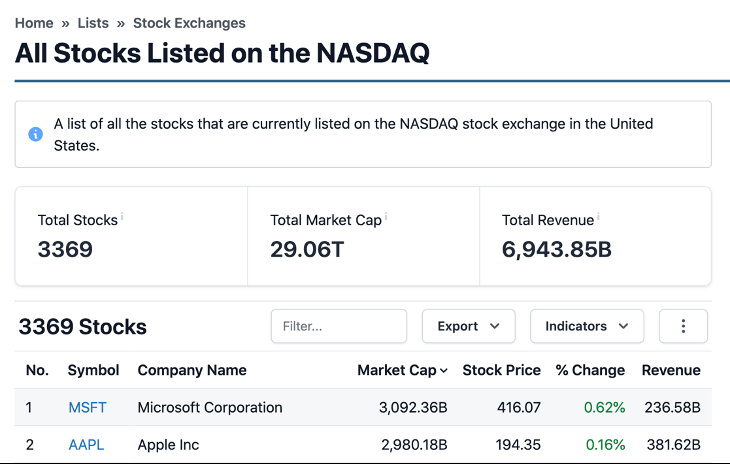Sort by Stock Price column header
Screen dimensions: 730x464
pyautogui.click(x=501, y=370)
